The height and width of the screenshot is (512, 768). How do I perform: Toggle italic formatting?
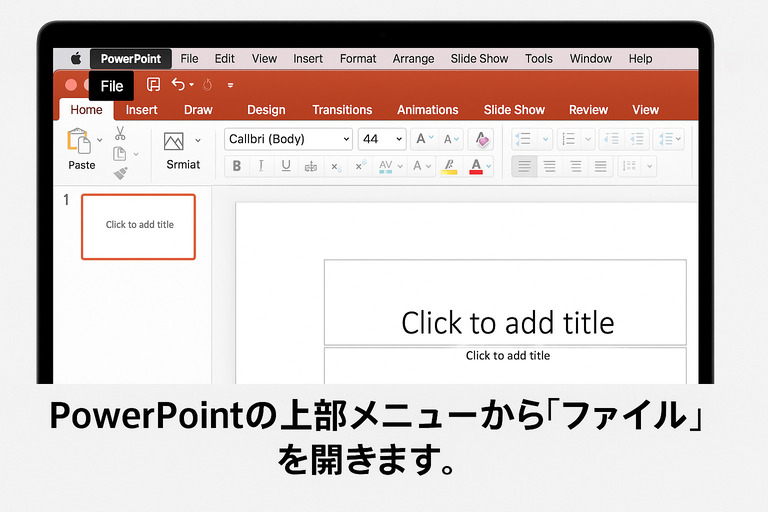click(261, 166)
